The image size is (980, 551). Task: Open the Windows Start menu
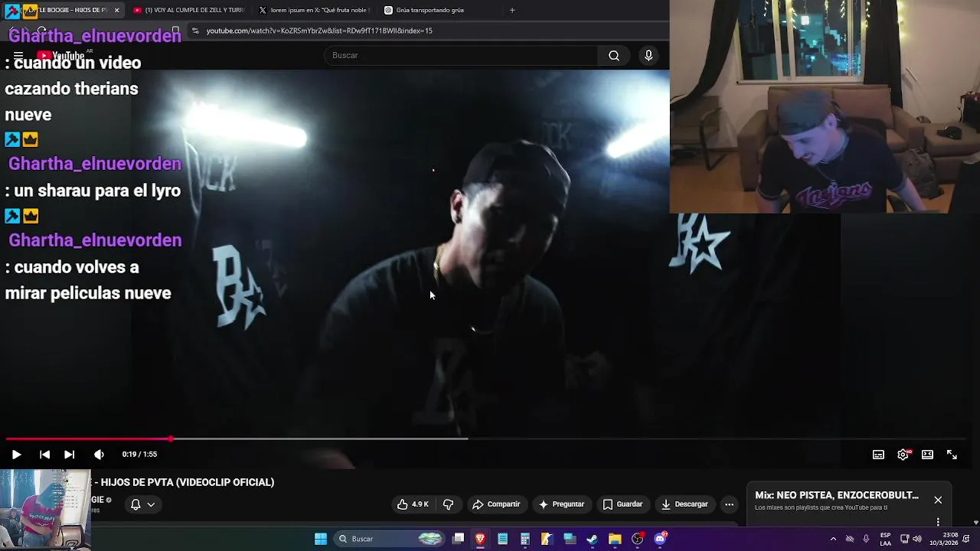[x=321, y=539]
